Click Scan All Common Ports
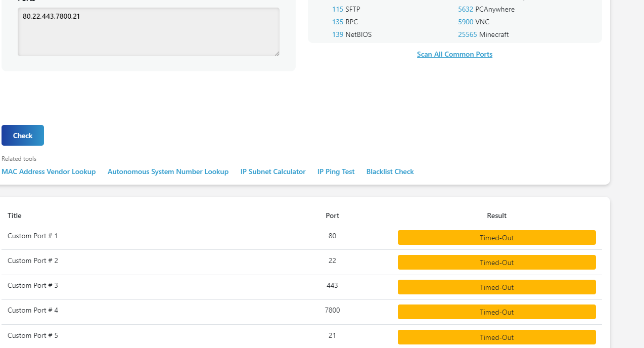644x348 pixels. pyautogui.click(x=454, y=54)
